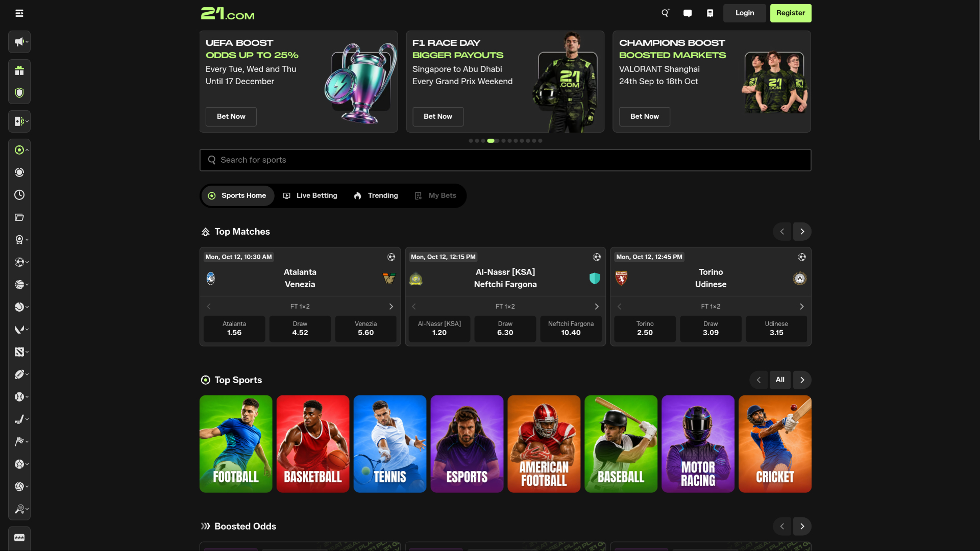Screen dimensions: 980x551
Task: Open the hamburger sidebar menu
Action: click(19, 13)
